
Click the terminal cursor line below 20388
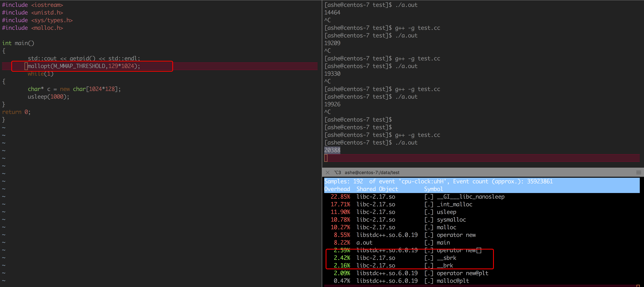point(475,158)
